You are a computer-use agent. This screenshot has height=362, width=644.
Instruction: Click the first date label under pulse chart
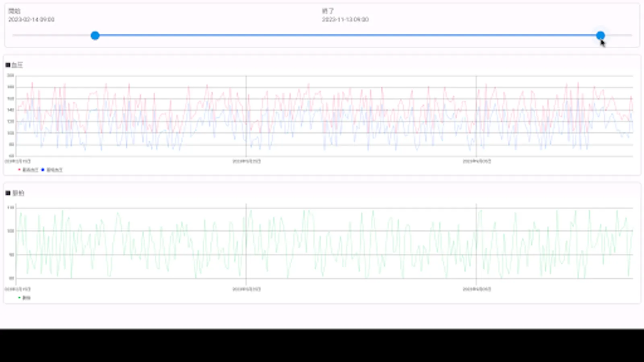17,289
